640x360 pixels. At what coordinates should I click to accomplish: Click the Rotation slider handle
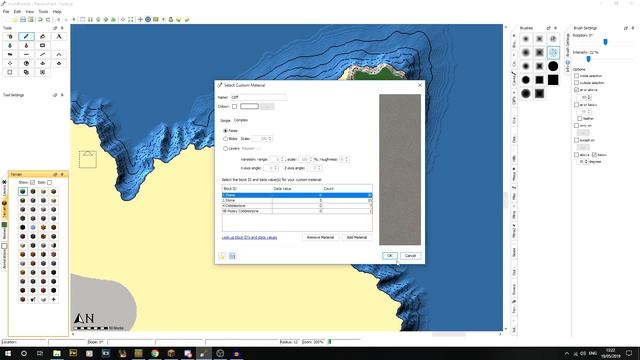coord(605,42)
